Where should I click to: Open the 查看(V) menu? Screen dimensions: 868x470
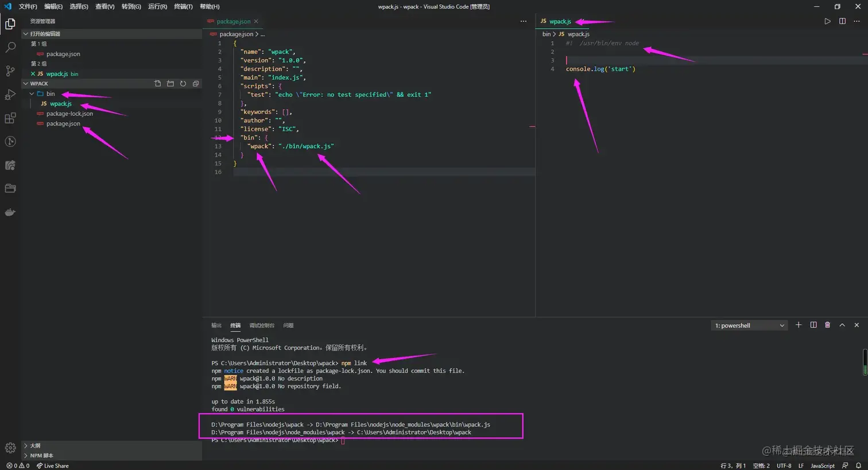tap(104, 6)
